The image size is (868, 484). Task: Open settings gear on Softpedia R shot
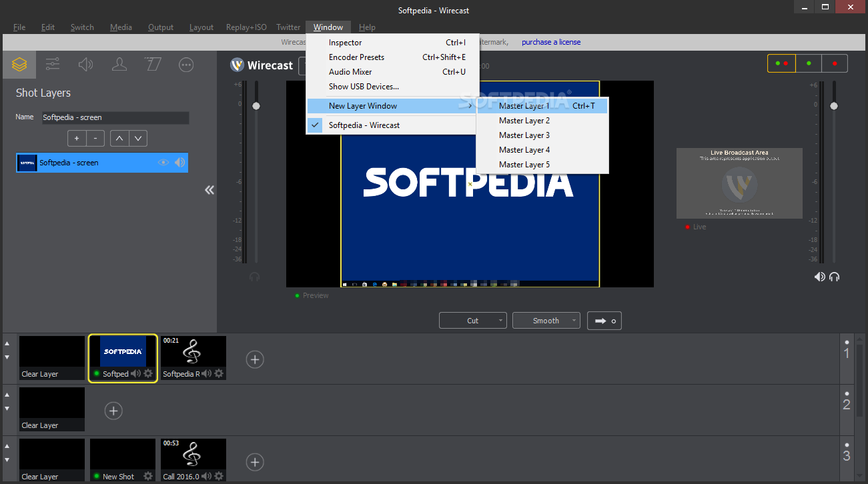(219, 373)
